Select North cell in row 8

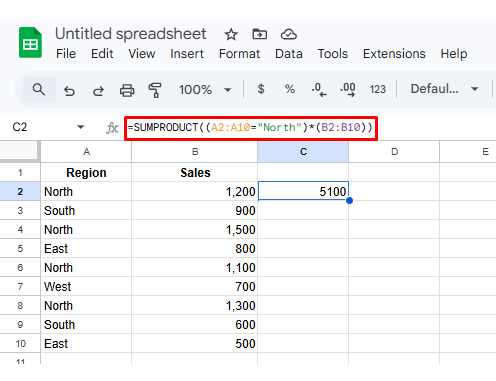click(86, 305)
